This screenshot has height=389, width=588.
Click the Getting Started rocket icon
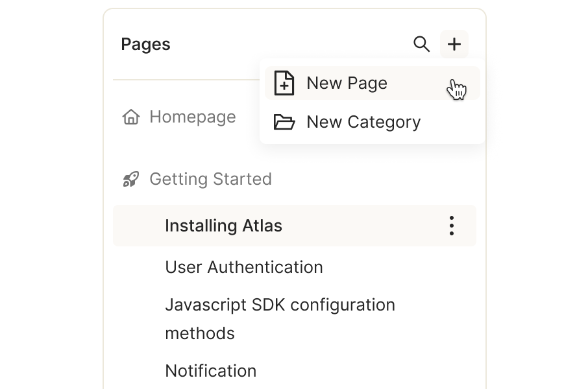(131, 179)
